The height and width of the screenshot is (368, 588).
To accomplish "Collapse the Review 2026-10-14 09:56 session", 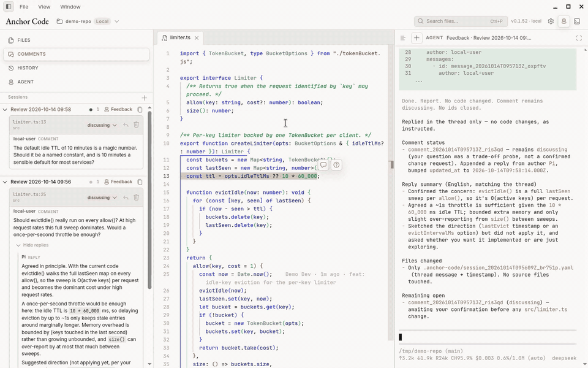I will [5, 182].
